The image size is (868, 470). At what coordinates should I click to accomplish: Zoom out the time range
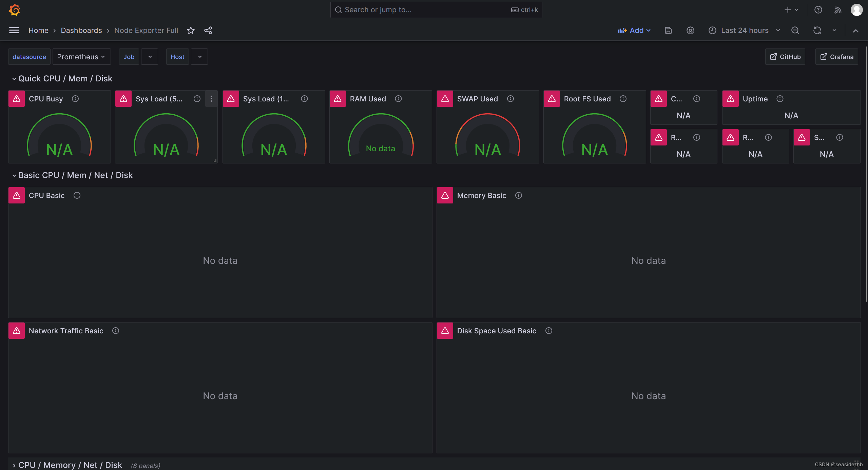(x=795, y=31)
